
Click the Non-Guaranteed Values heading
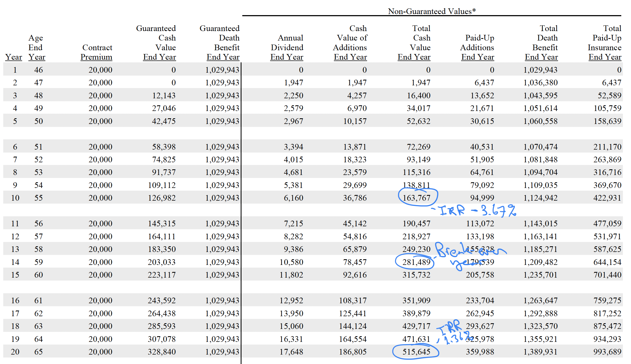[x=432, y=11]
